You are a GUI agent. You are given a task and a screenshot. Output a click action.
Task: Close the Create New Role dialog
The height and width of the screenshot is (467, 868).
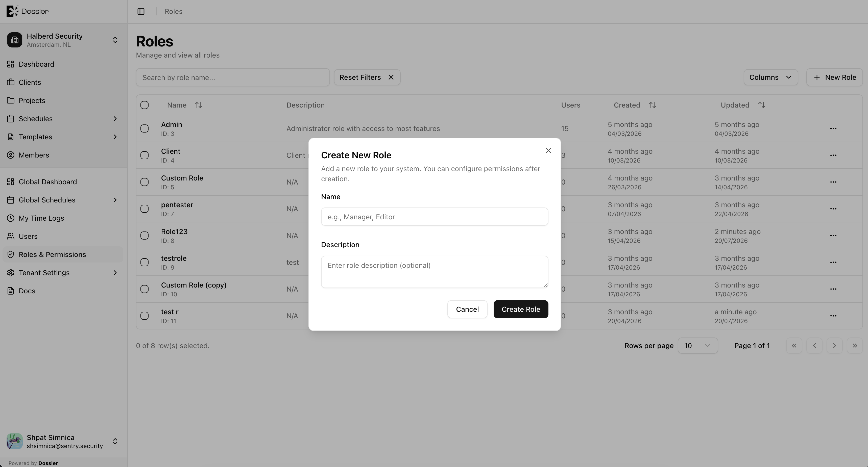pos(548,150)
